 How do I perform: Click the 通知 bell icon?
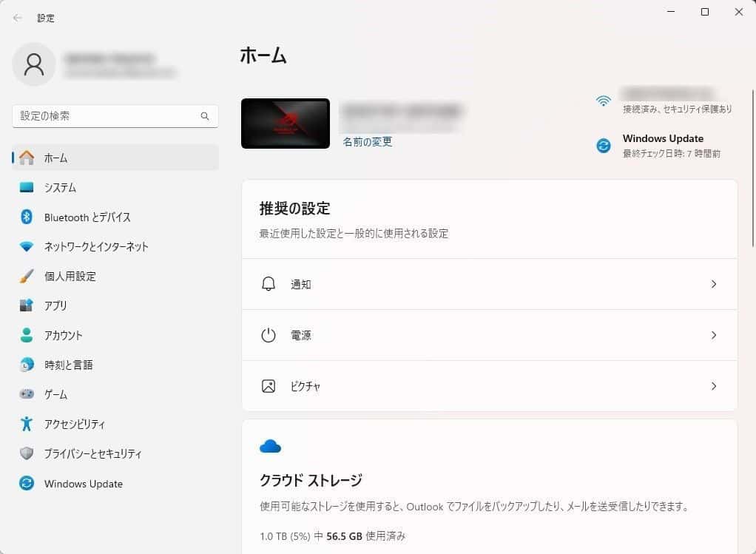pos(269,284)
